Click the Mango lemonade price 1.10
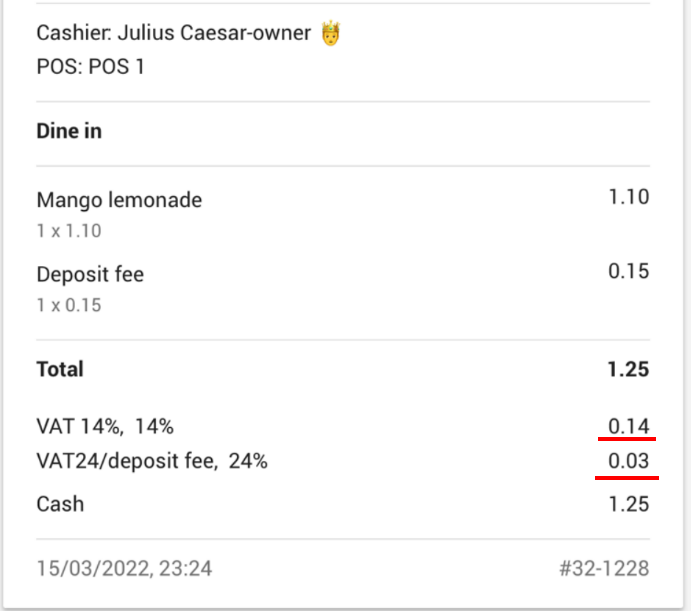 pyautogui.click(x=629, y=198)
